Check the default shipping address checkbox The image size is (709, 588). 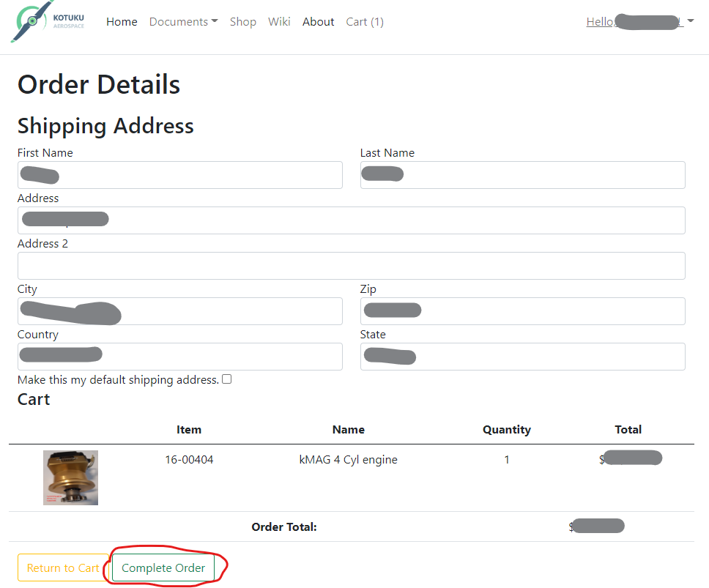227,379
